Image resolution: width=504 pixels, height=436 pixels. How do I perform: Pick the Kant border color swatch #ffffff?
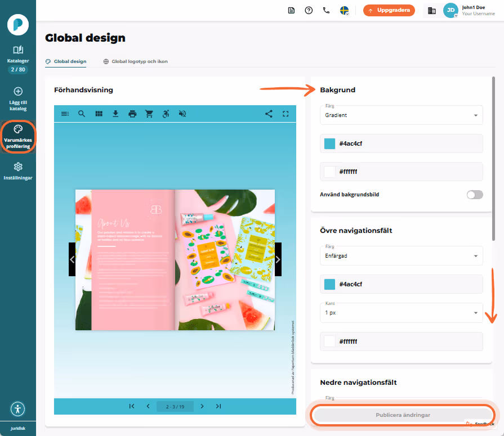(329, 341)
